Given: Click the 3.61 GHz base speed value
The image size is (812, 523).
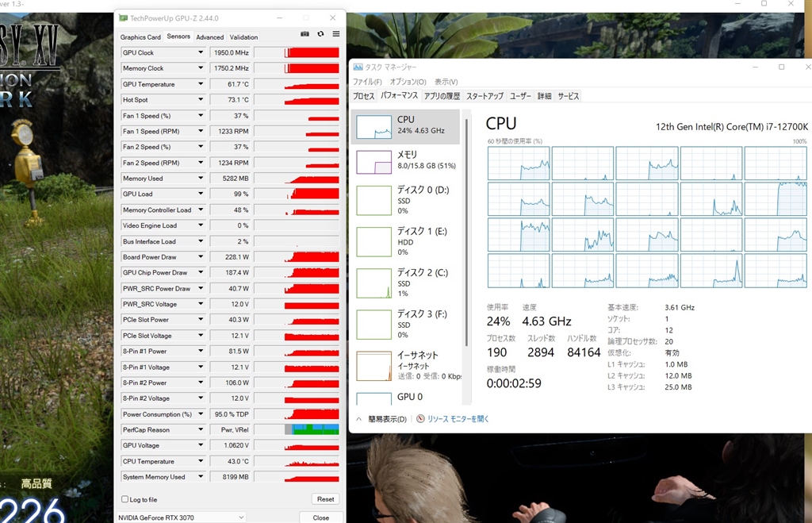Looking at the screenshot, I should click(x=680, y=307).
